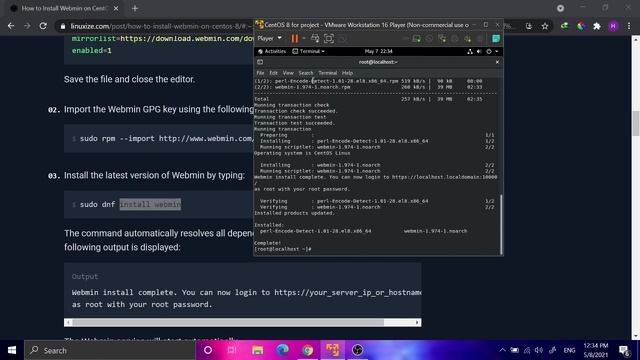The height and width of the screenshot is (360, 640).
Task: Click the terminal new-tab icon in title bar
Action: click(x=260, y=62)
